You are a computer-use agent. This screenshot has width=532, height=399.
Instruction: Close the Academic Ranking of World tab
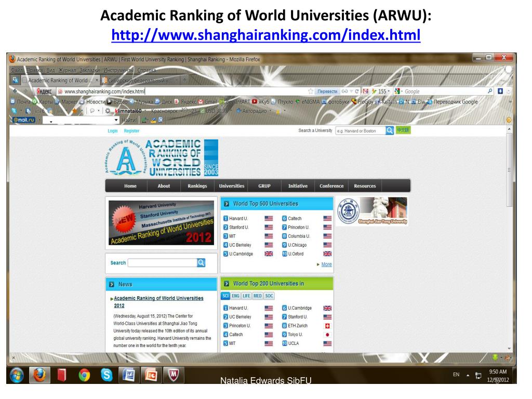pyautogui.click(x=97, y=80)
